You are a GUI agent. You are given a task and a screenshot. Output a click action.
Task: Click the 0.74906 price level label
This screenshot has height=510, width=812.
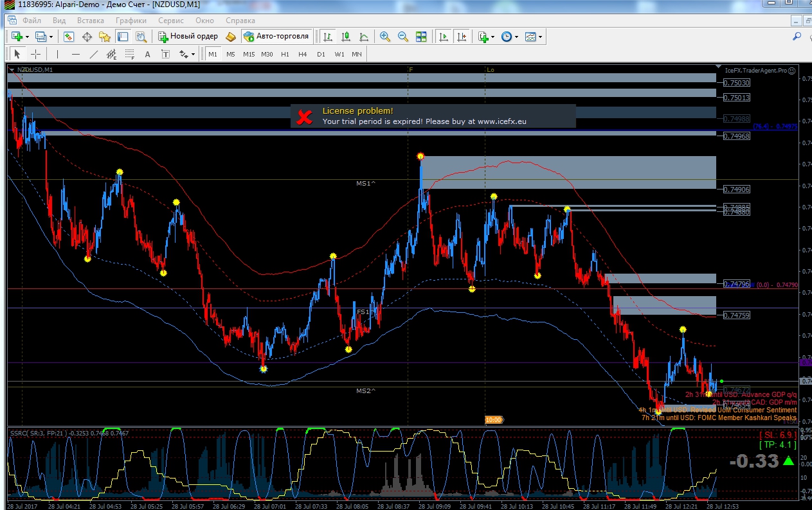coord(736,189)
